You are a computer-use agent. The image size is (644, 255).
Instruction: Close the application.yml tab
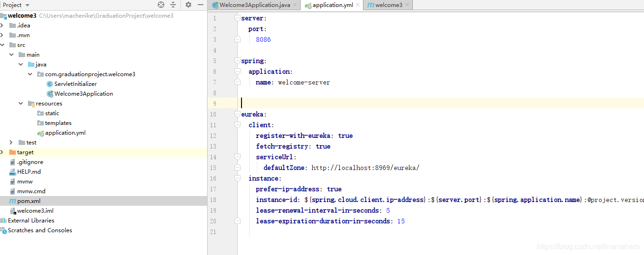point(358,5)
